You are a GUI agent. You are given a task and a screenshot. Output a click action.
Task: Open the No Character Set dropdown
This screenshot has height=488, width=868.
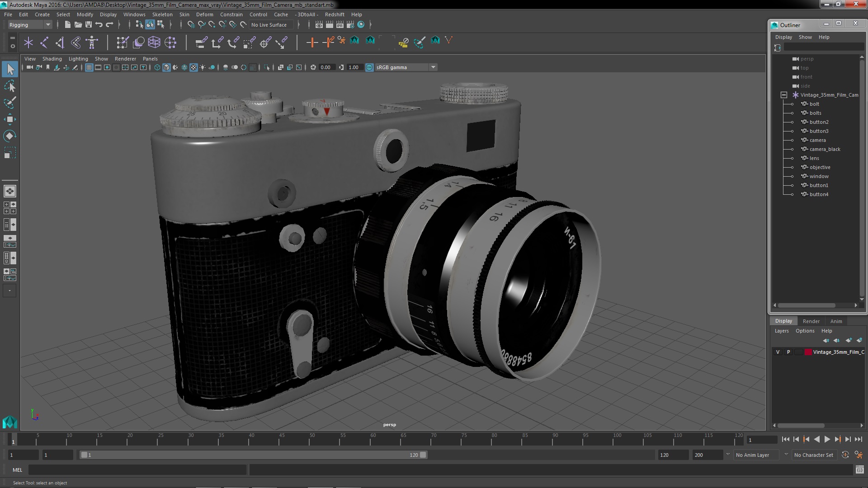click(x=815, y=455)
